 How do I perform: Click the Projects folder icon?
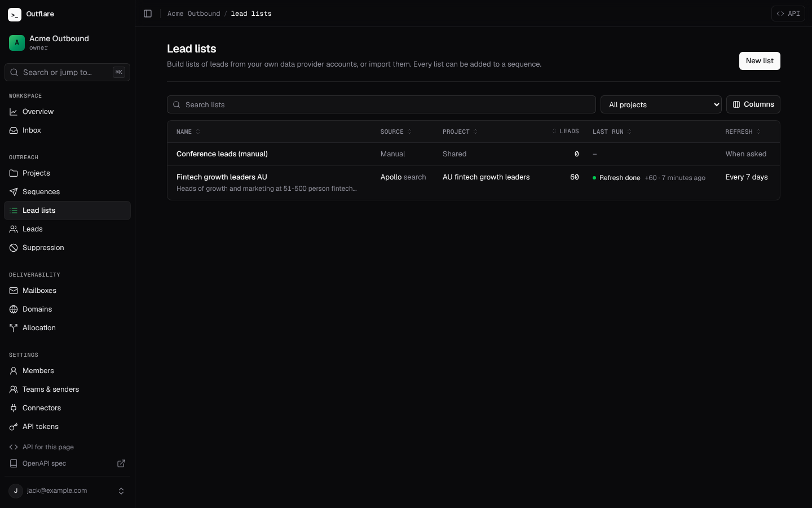(14, 173)
